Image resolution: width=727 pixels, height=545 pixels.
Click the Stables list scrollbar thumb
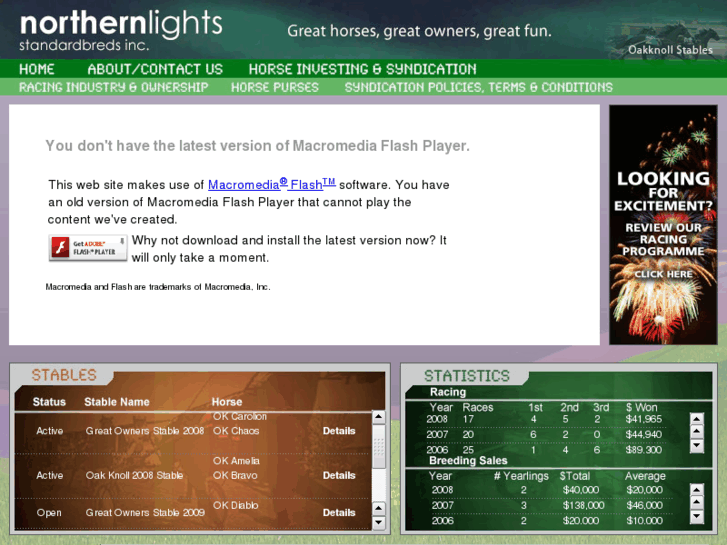pyautogui.click(x=379, y=447)
